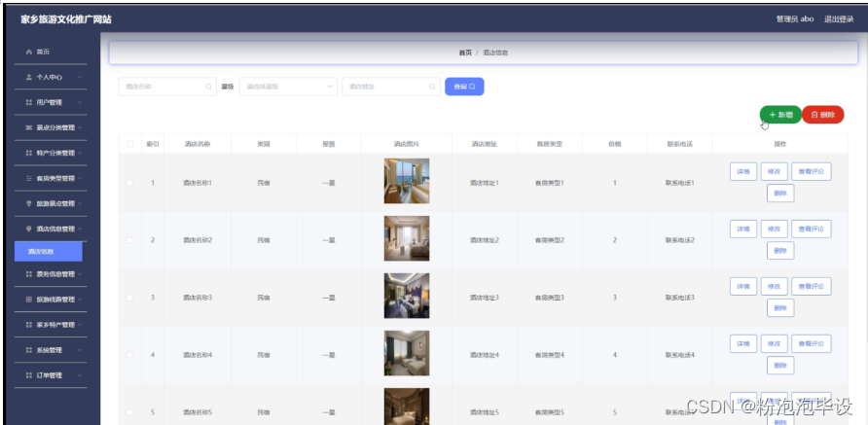The height and width of the screenshot is (425, 868).
Task: Click the cell 酒店地址1
Action: pos(485,183)
